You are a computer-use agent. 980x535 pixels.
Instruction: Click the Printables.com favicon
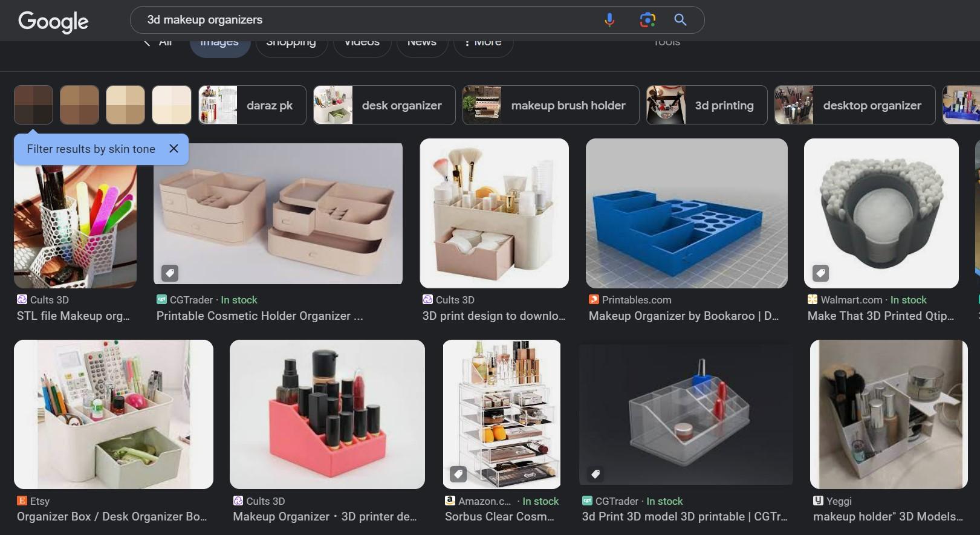click(x=594, y=300)
